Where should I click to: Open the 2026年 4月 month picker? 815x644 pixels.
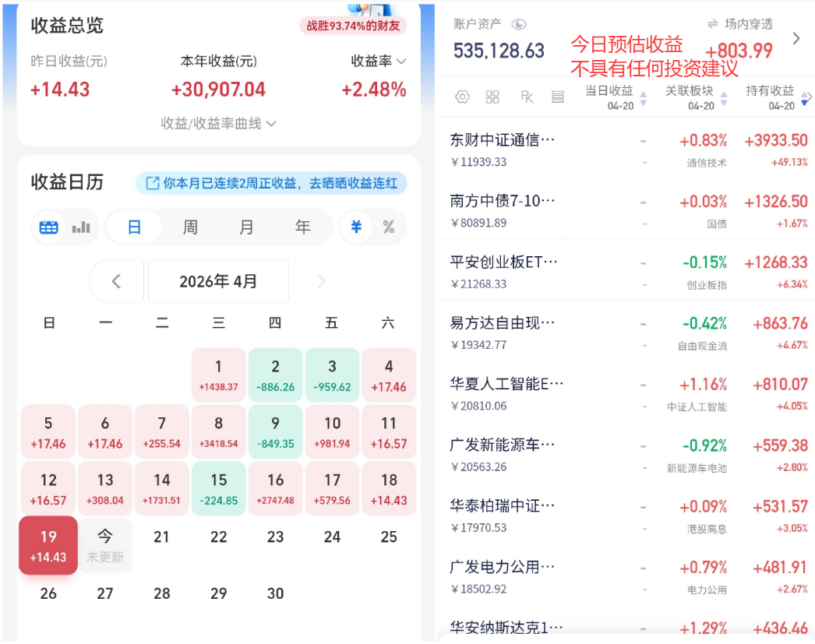point(218,281)
